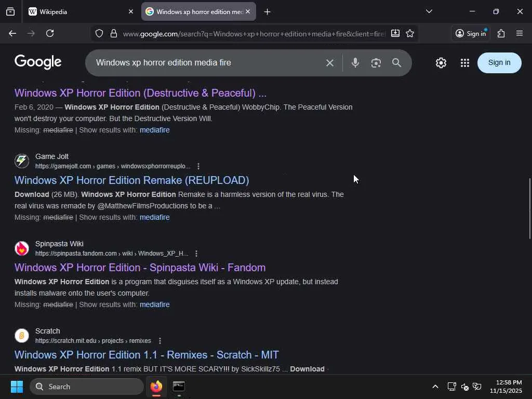Open Windows XP Horror Edition (Destructive & Peaceful) result
532x399 pixels.
[x=140, y=93]
